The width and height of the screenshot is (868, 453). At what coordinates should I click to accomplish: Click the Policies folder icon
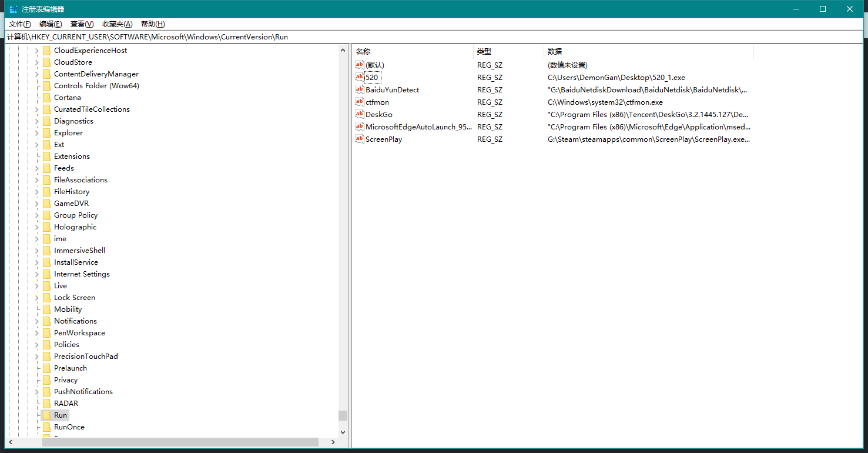pyautogui.click(x=46, y=344)
